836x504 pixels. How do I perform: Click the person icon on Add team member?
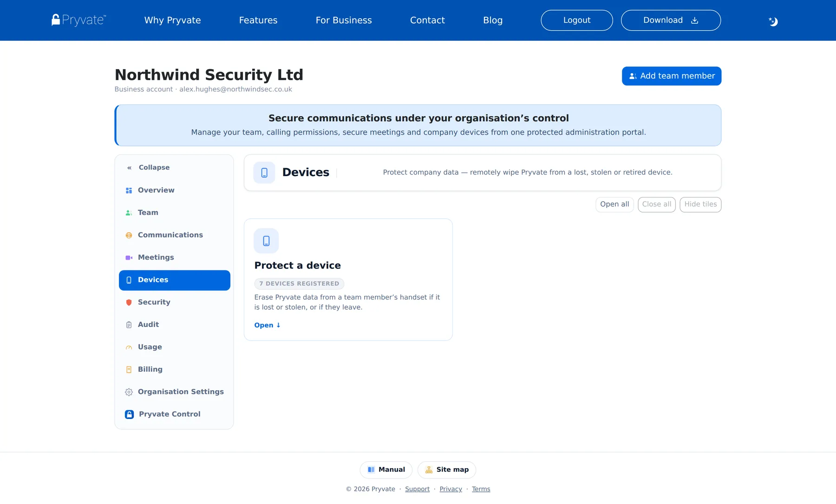[633, 76]
